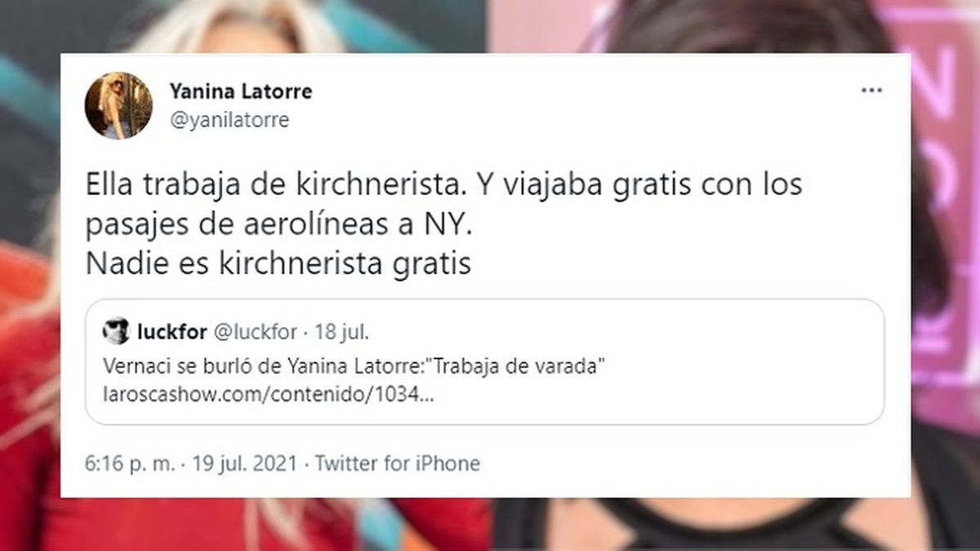Click empty area of quoted tweet card
The height and width of the screenshot is (551, 980).
tap(694, 392)
